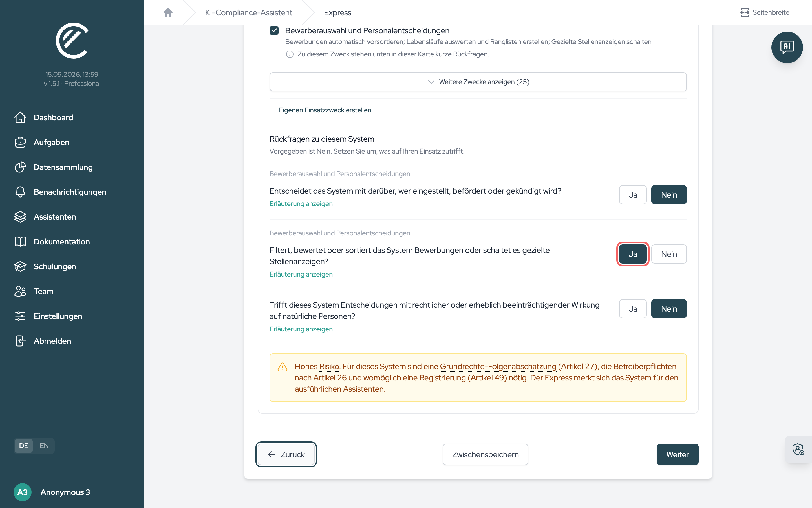Expand Weitere Zwecke anzeigen (25)
The width and height of the screenshot is (812, 508).
tap(478, 82)
